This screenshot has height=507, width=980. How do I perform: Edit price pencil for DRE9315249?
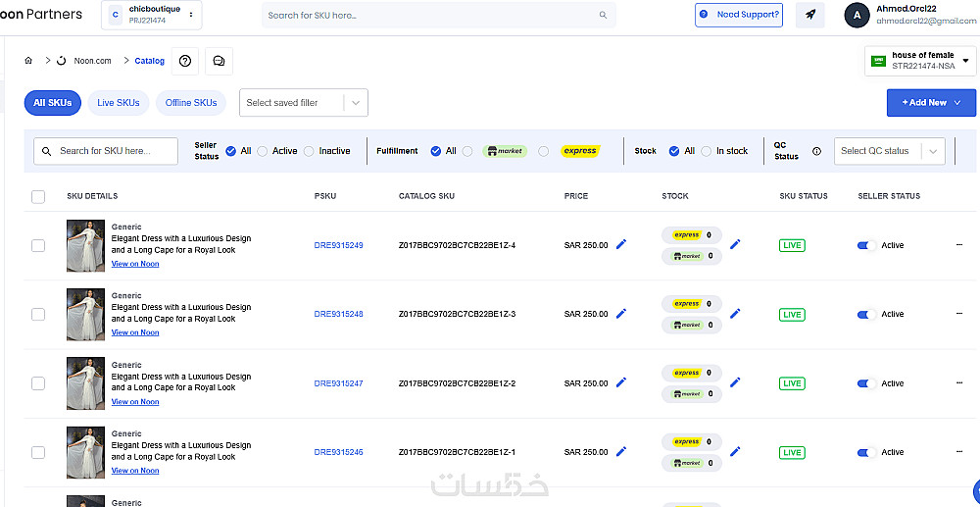click(x=620, y=245)
